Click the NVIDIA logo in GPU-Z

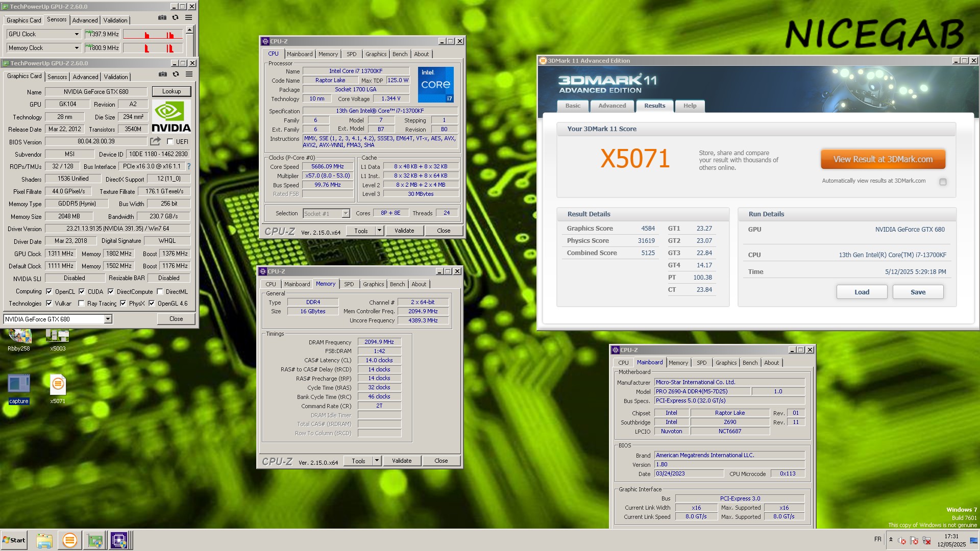171,116
